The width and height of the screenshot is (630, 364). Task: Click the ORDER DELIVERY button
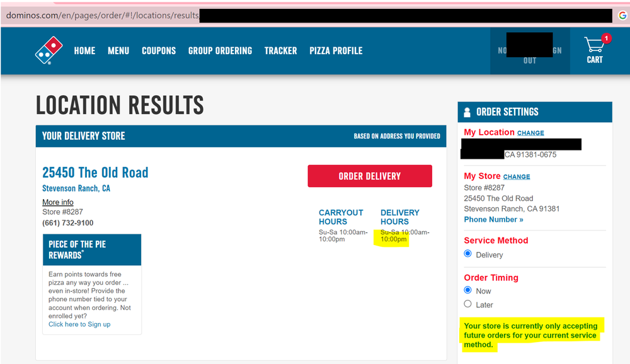pos(369,176)
